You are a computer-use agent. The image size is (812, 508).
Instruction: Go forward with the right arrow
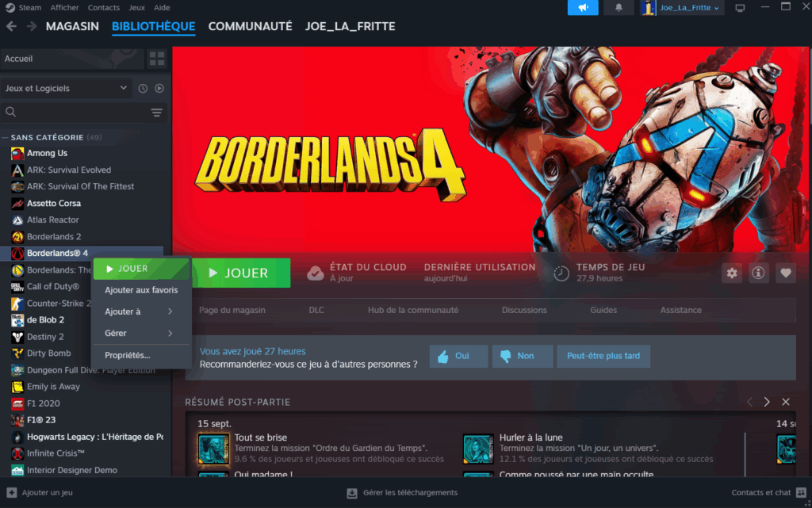click(32, 26)
